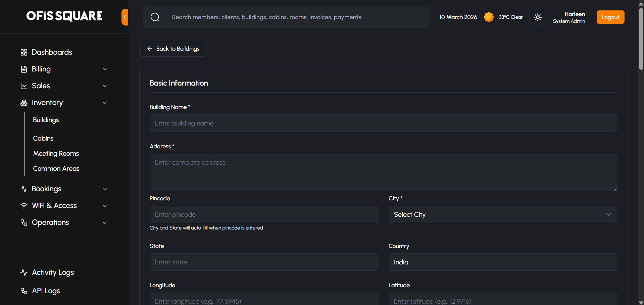Click the API Logs icon
This screenshot has width=644, height=305.
[24, 291]
